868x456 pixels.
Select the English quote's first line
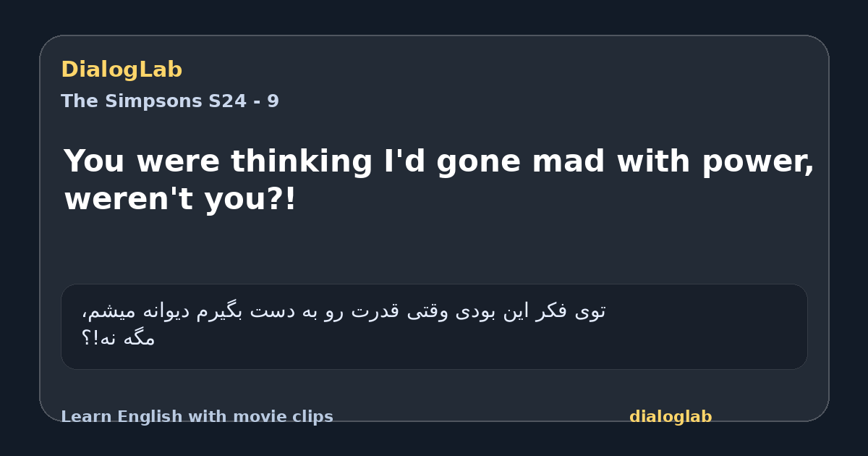439,162
